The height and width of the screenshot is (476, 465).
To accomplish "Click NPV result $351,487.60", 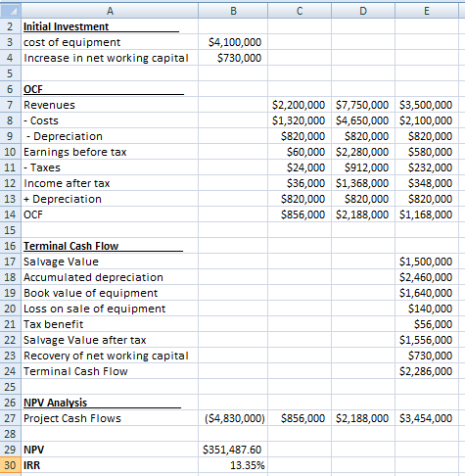I will point(232,450).
